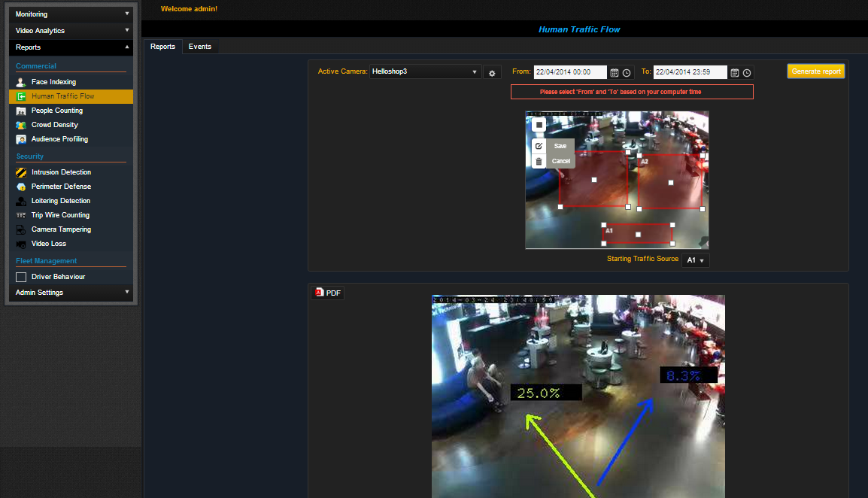Collapse the Reports menu section

(71, 47)
